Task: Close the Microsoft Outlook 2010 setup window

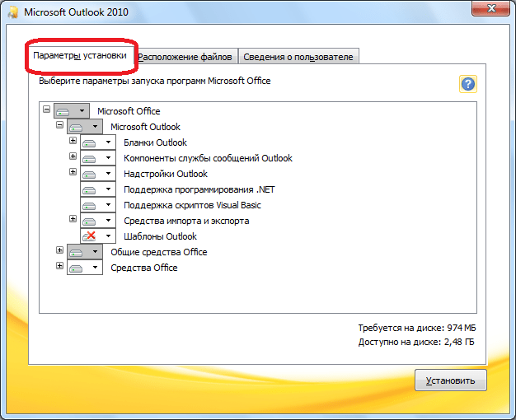Action: point(490,8)
